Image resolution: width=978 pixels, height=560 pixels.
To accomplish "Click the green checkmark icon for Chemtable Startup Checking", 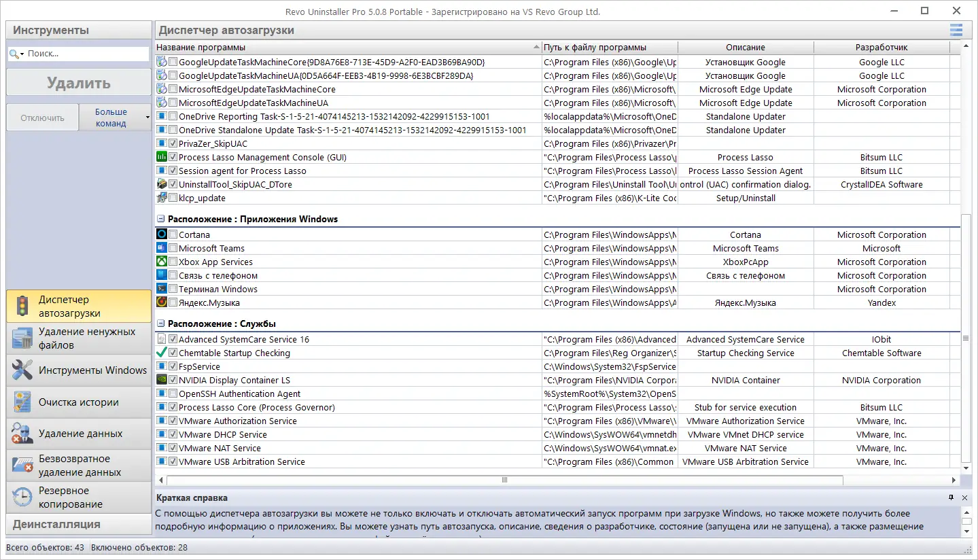I will pos(162,353).
